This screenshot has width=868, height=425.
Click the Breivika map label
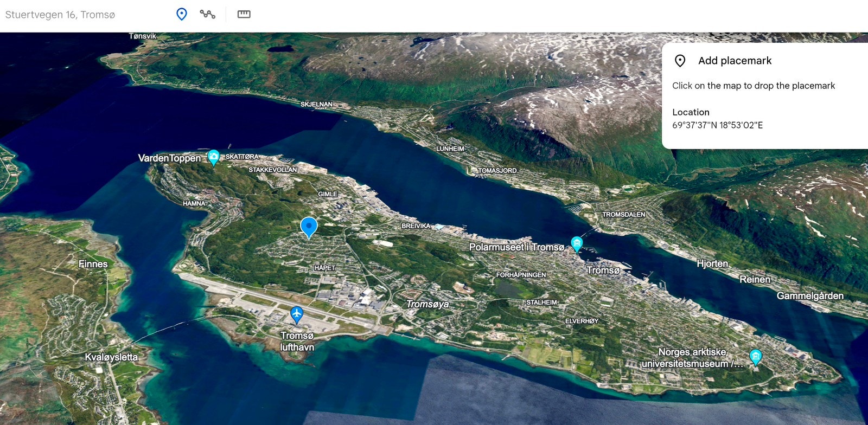pyautogui.click(x=416, y=226)
